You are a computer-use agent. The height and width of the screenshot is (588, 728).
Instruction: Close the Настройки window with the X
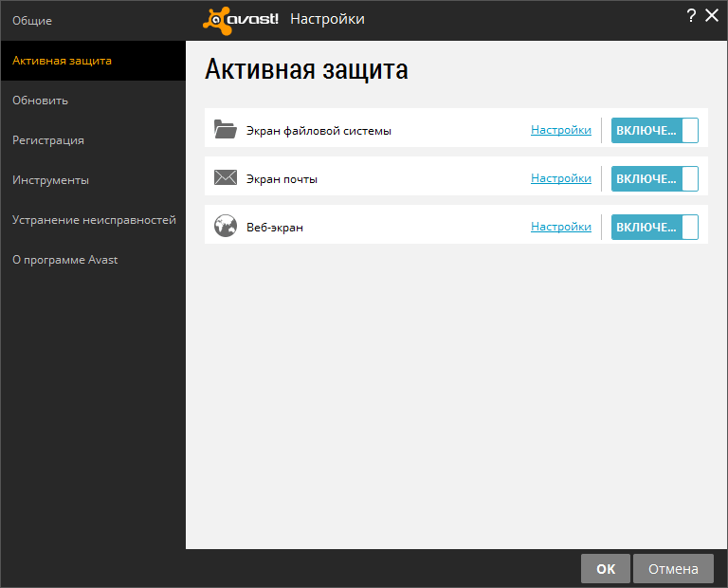pos(712,15)
